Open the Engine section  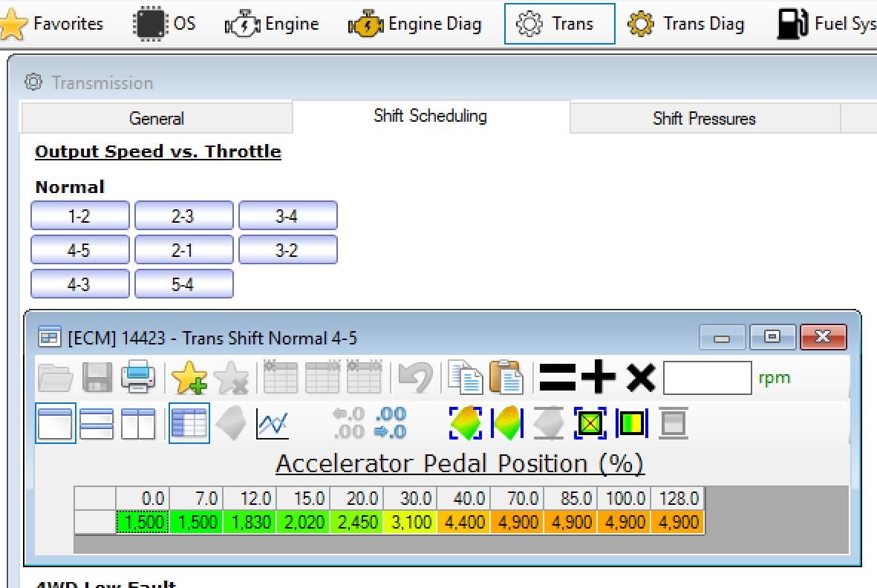click(x=272, y=24)
